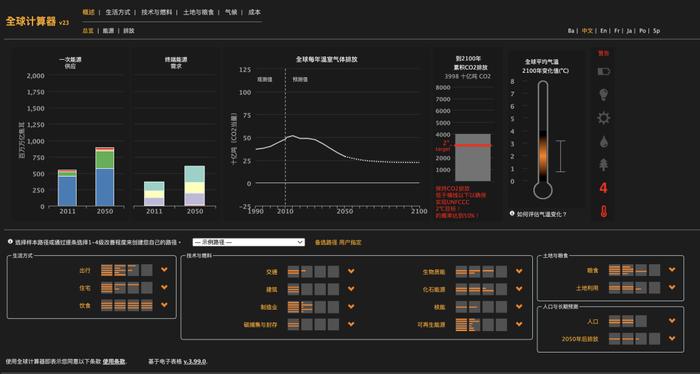Expand the 可再生能源 lever chevron
This screenshot has width=700, height=374.
[x=519, y=324]
